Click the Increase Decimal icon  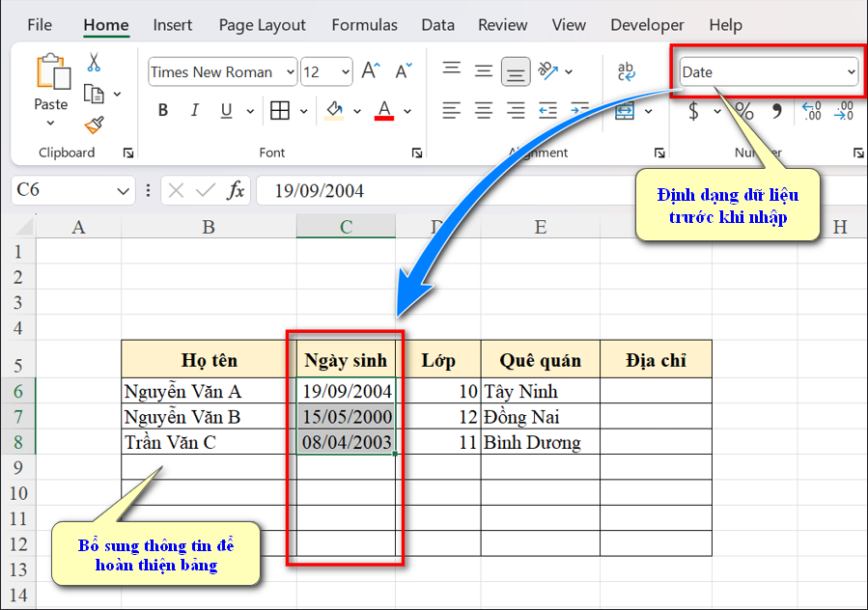pyautogui.click(x=812, y=111)
